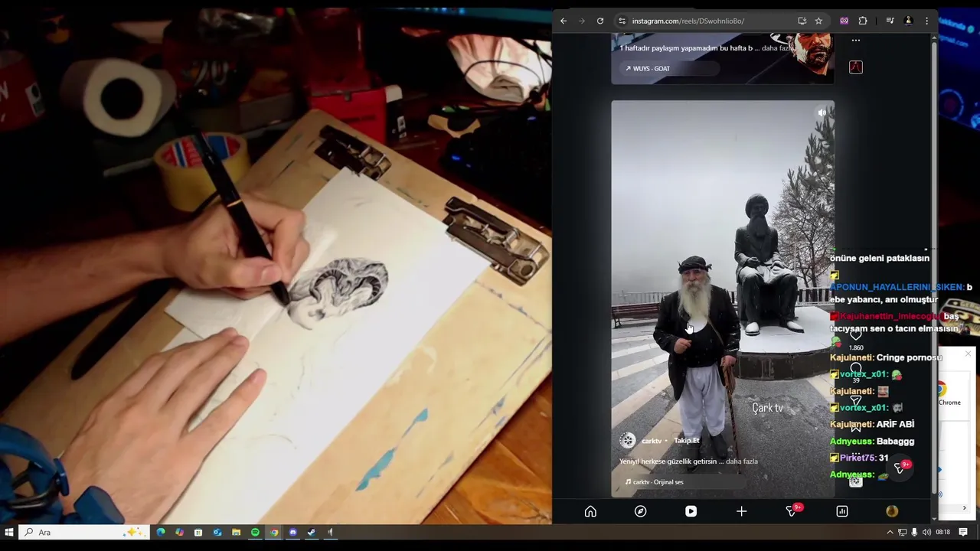
Task: Open the Chrome profile avatar
Action: click(x=909, y=21)
